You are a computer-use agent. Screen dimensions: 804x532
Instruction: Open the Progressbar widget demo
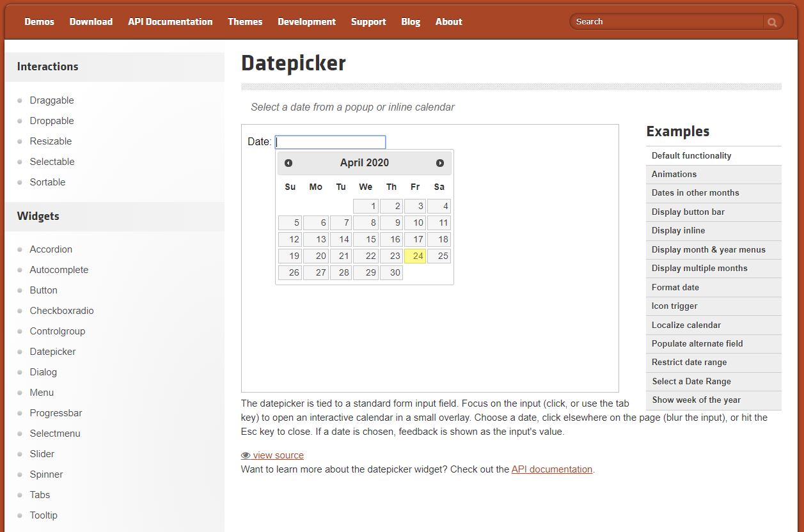tap(56, 413)
